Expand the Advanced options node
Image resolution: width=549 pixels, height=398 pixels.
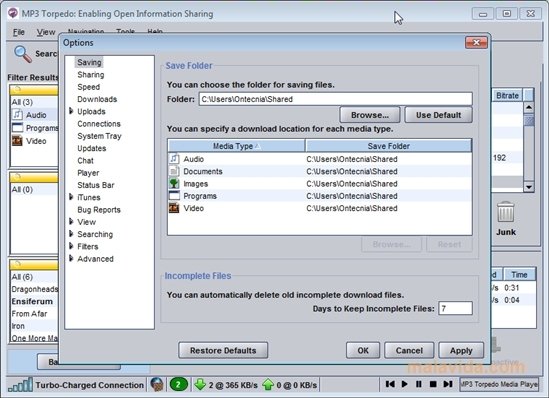point(71,258)
